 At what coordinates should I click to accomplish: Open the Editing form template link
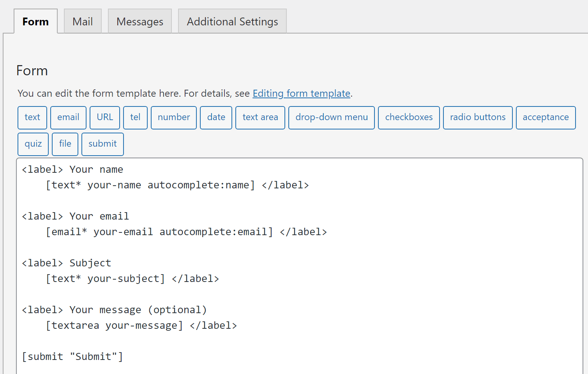(x=301, y=93)
